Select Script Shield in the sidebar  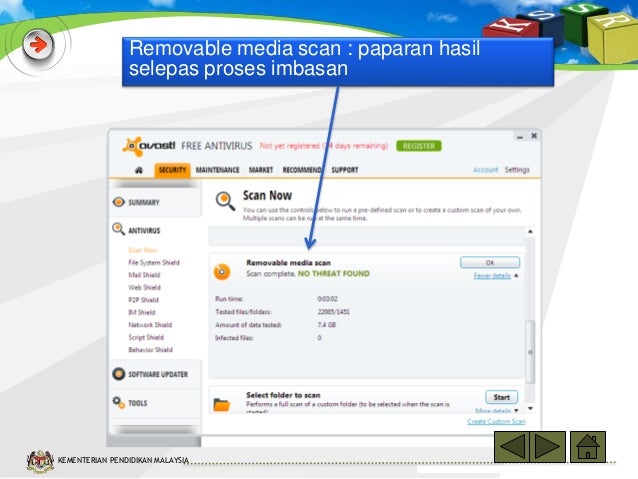(146, 337)
